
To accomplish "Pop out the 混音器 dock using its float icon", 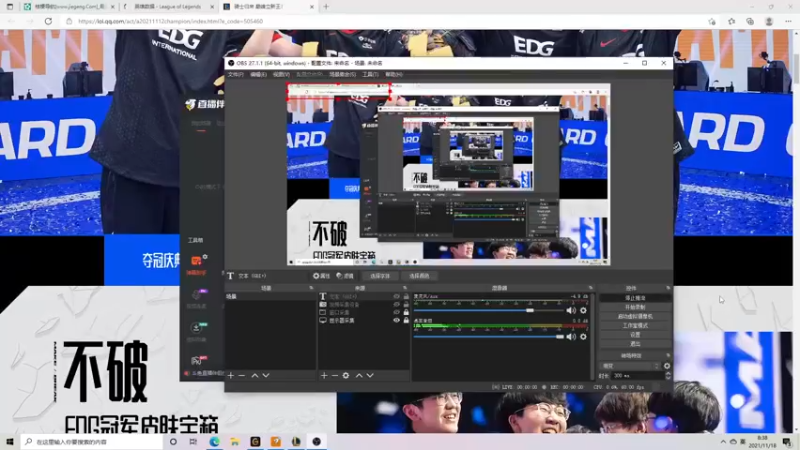I will [x=591, y=288].
